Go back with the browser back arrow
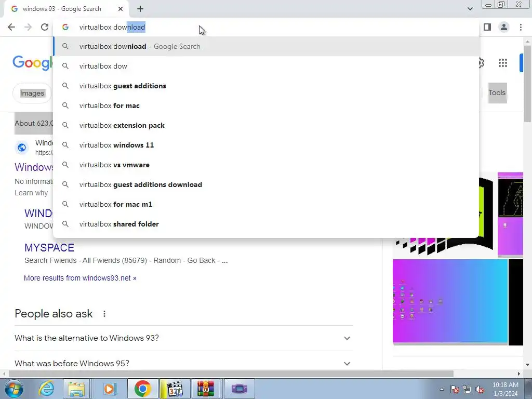This screenshot has height=399, width=532. point(11,27)
